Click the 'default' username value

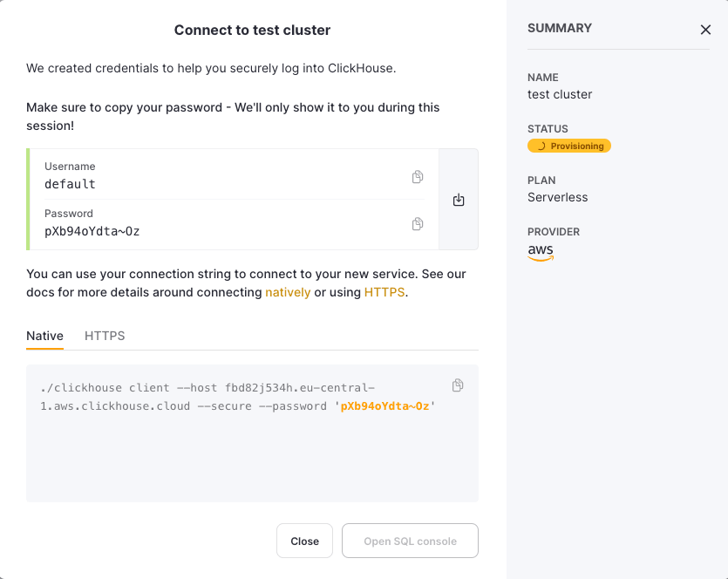click(70, 184)
